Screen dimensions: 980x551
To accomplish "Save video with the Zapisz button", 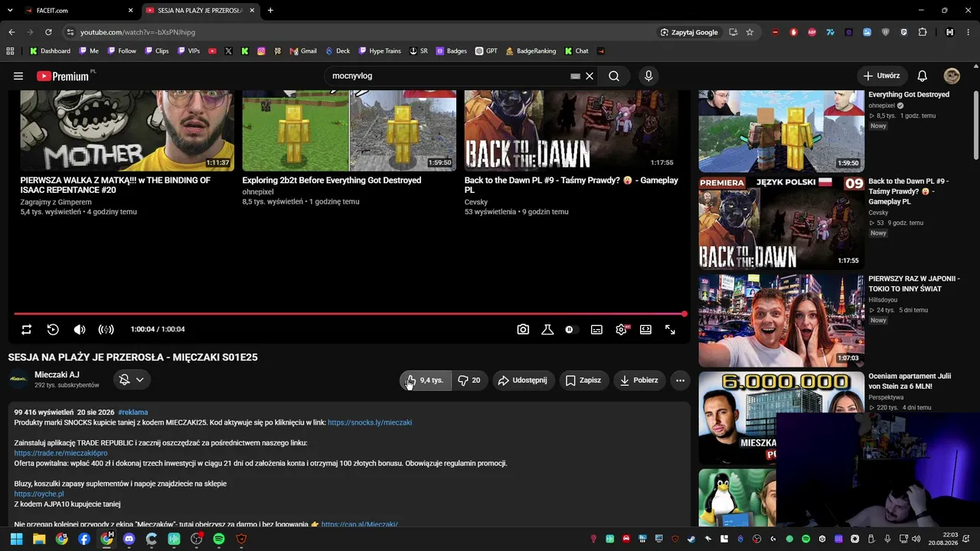I will coord(583,380).
